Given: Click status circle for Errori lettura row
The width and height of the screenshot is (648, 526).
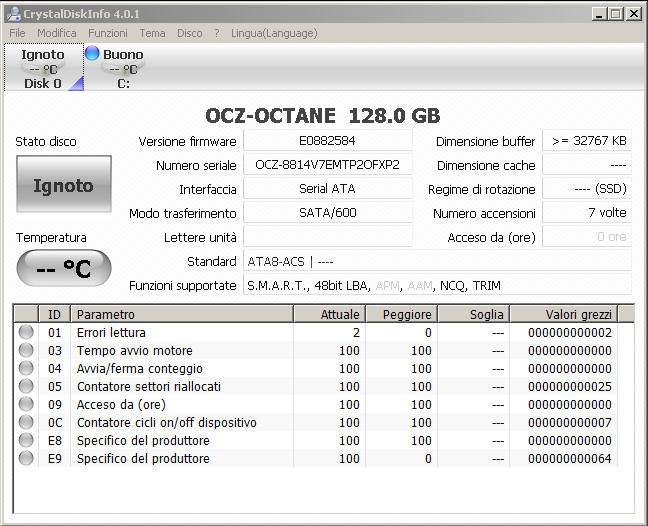Looking at the screenshot, I should pyautogui.click(x=26, y=332).
